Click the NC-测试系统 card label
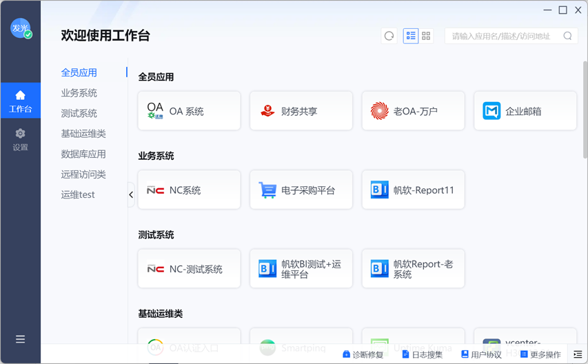 pyautogui.click(x=196, y=269)
